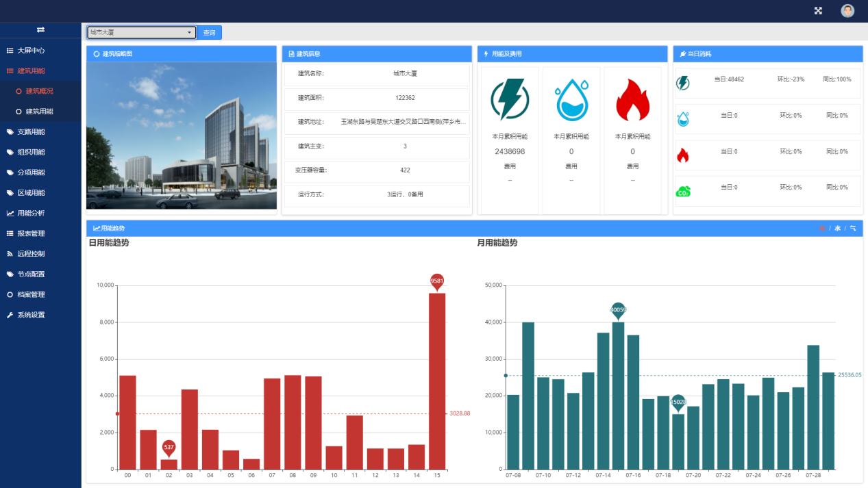
Task: Click the building thumbnail image
Action: pyautogui.click(x=182, y=136)
